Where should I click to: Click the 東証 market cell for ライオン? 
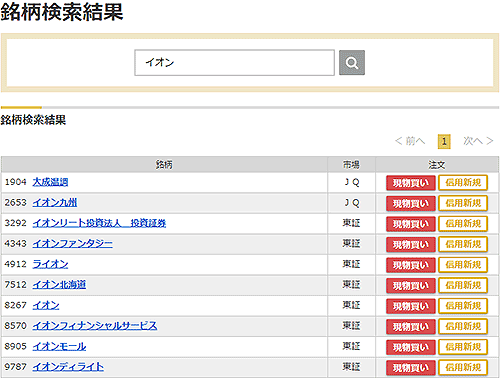tap(352, 264)
